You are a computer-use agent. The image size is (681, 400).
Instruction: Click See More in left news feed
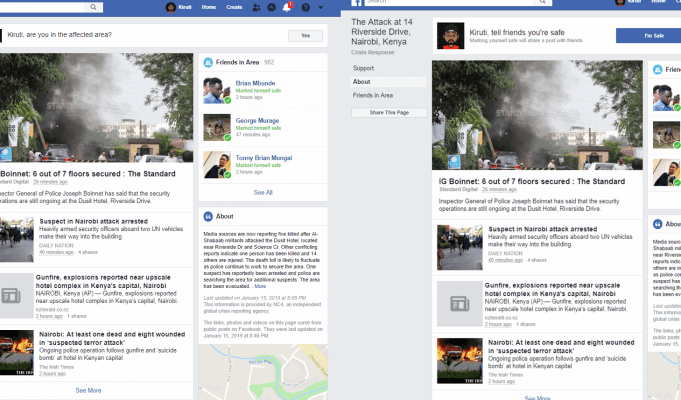[88, 390]
